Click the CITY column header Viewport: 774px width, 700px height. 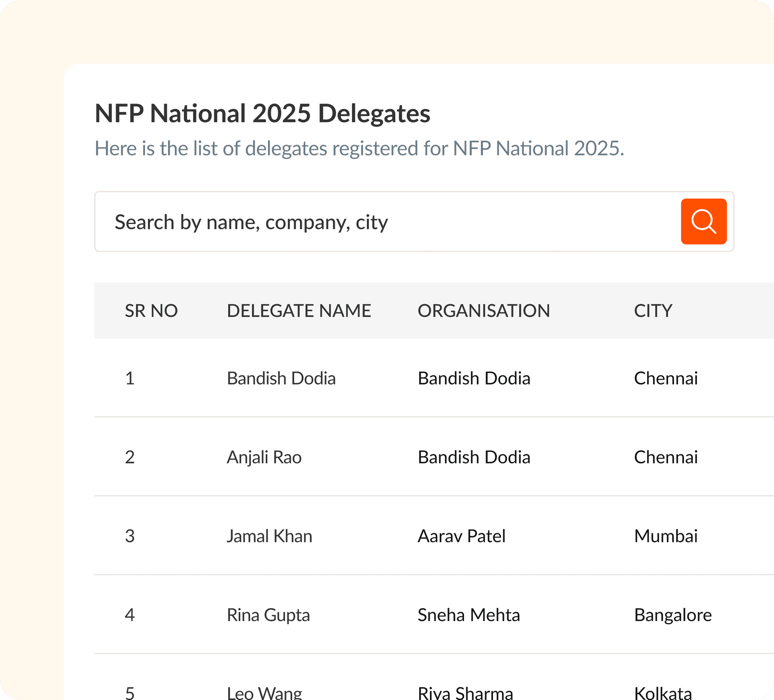click(x=653, y=311)
